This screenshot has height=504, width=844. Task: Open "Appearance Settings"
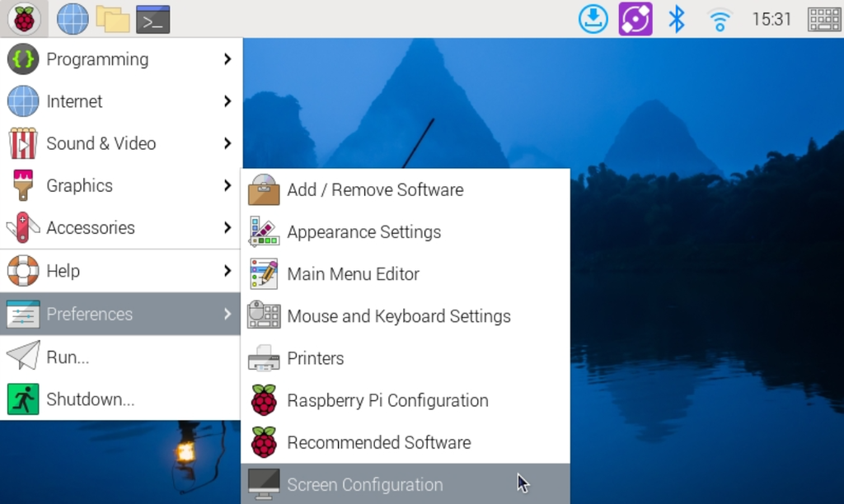point(363,232)
